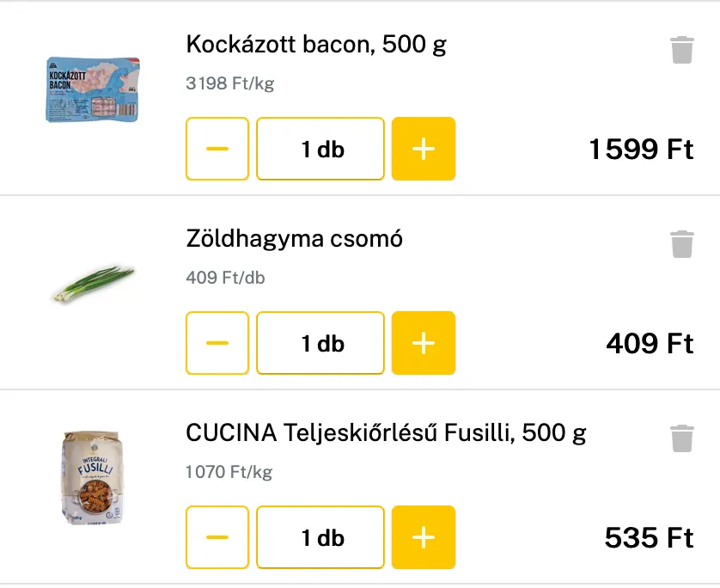Click the bacon quantity field
Image resolution: width=720 pixels, height=588 pixels.
point(320,149)
